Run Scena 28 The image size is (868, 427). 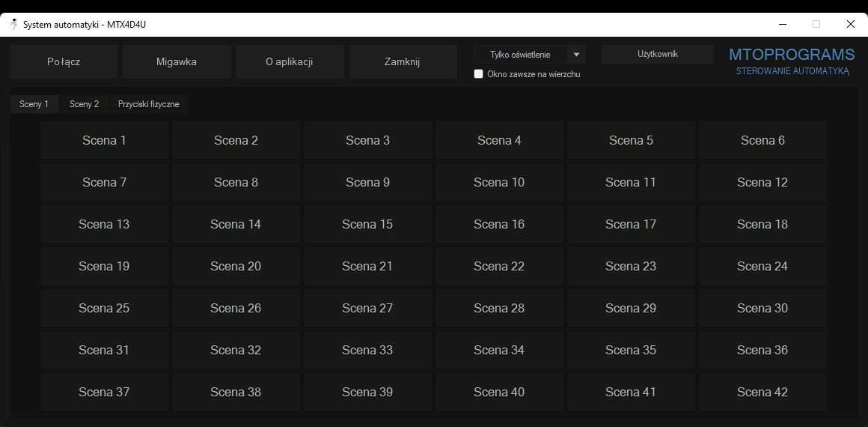pos(500,309)
